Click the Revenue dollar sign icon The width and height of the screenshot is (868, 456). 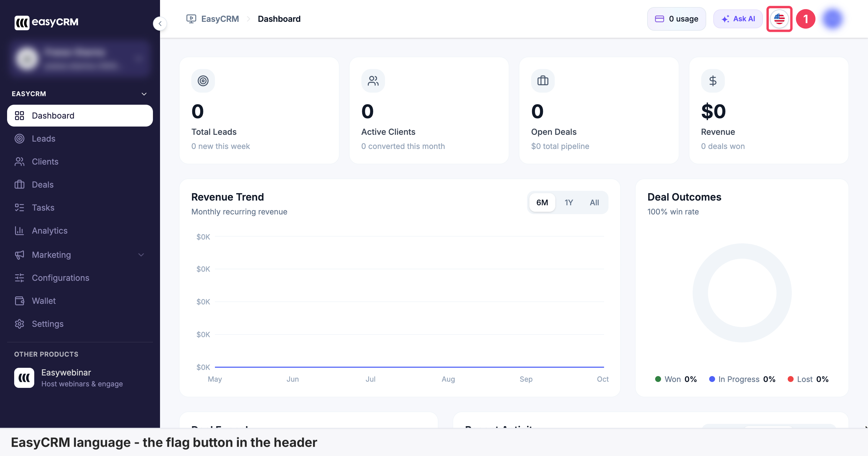[713, 81]
